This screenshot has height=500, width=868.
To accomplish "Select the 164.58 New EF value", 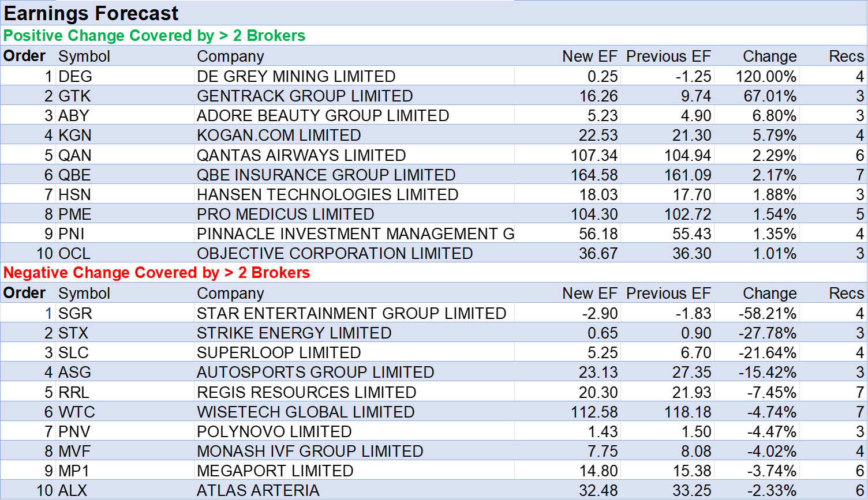I will point(594,175).
